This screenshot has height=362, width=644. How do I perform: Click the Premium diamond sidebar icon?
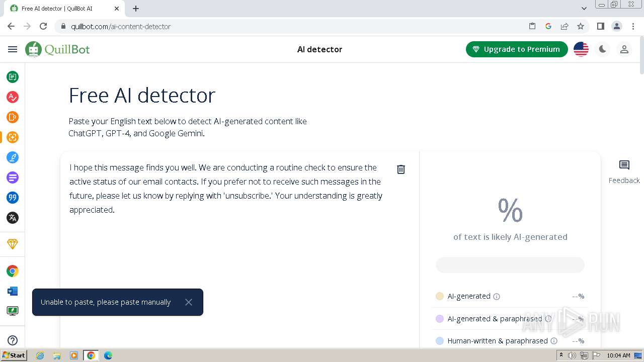(x=13, y=244)
